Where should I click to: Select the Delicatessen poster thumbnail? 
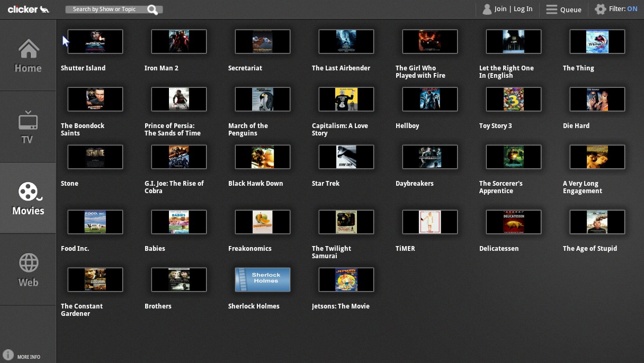point(514,222)
